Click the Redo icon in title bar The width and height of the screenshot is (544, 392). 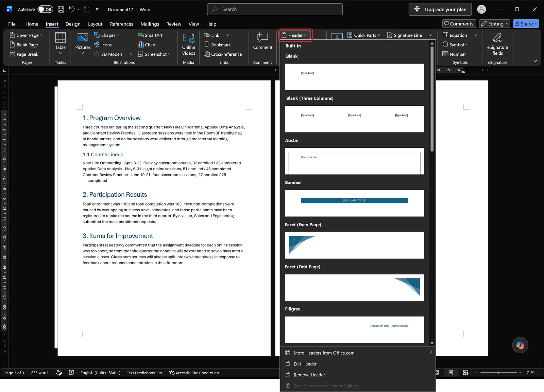(86, 10)
